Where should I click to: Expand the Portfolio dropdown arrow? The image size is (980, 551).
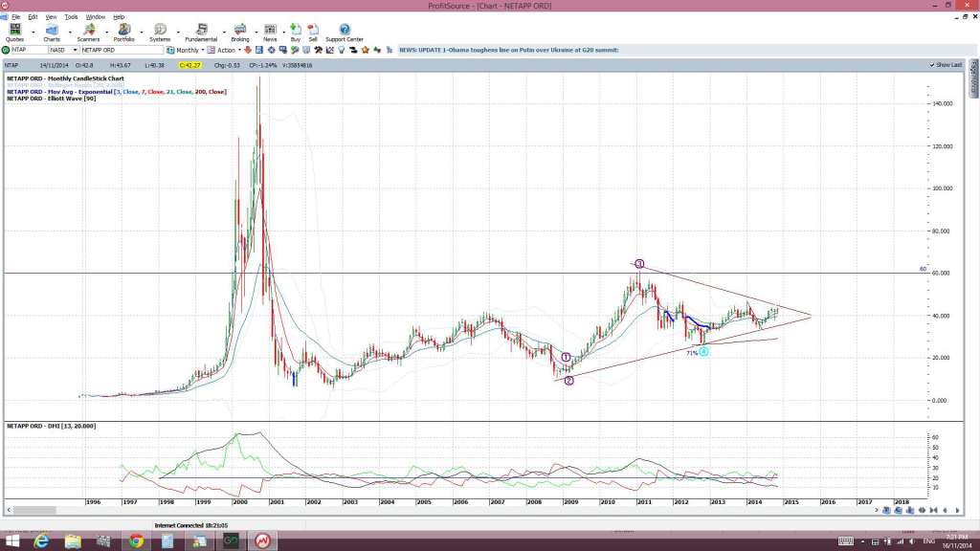point(142,32)
